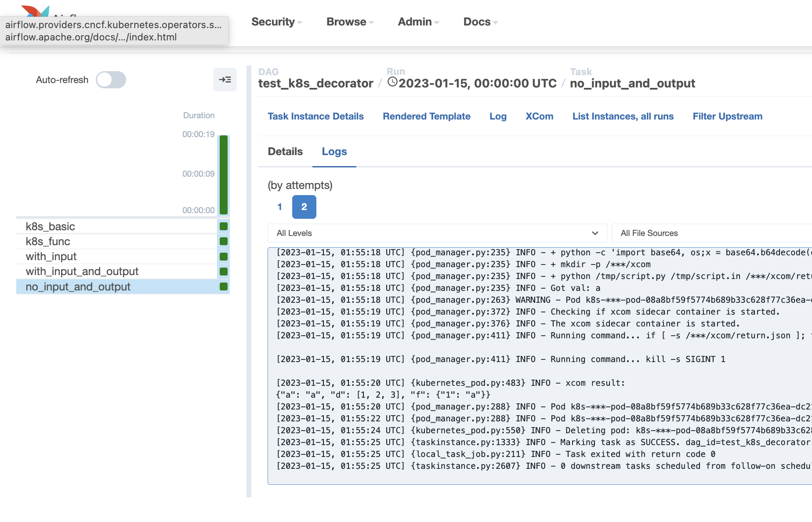Click 'Task exited with return code 0' line
Viewport: 812px width, 522px height.
tap(496, 454)
